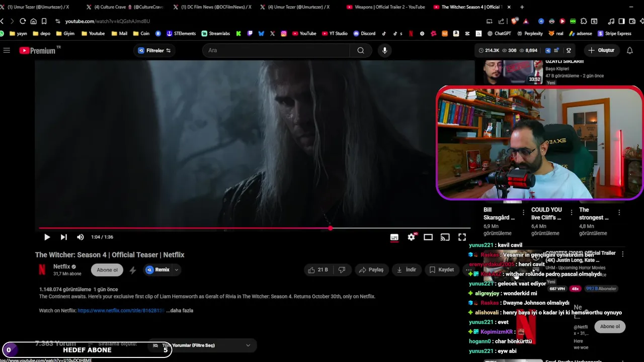This screenshot has width=644, height=362.
Task: Switch to theater mode
Action: 428,237
